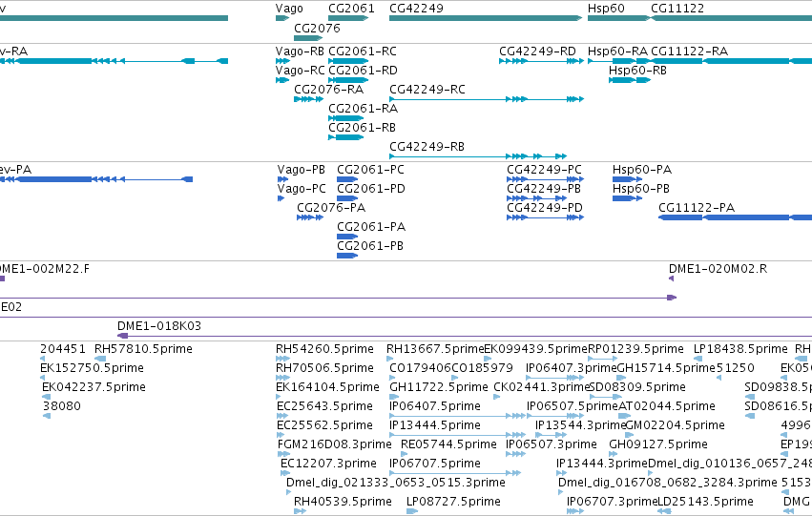
Task: Click EST AT02044.5prime
Action: pos(667,406)
